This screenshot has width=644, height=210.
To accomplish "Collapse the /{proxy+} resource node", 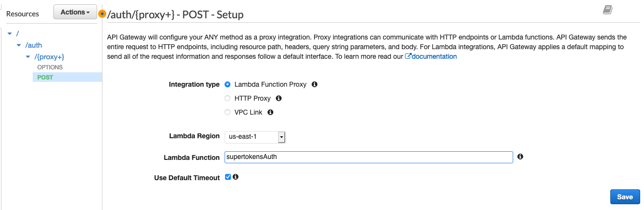I will [x=28, y=57].
